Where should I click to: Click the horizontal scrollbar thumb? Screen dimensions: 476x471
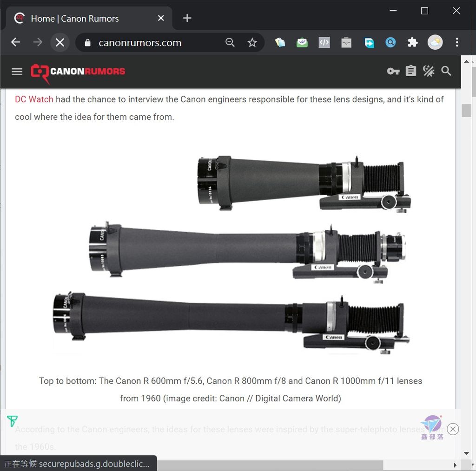(x=270, y=465)
